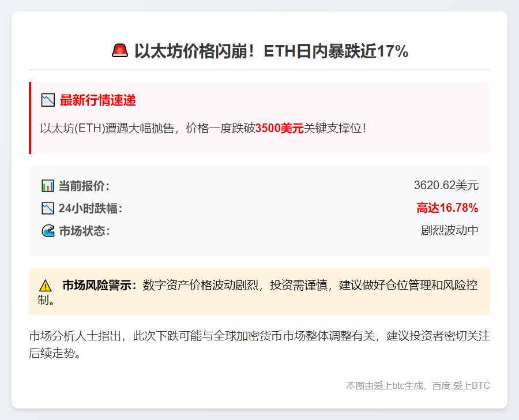Click the yellow warning triangle icon
The image size is (519, 420).
[46, 286]
